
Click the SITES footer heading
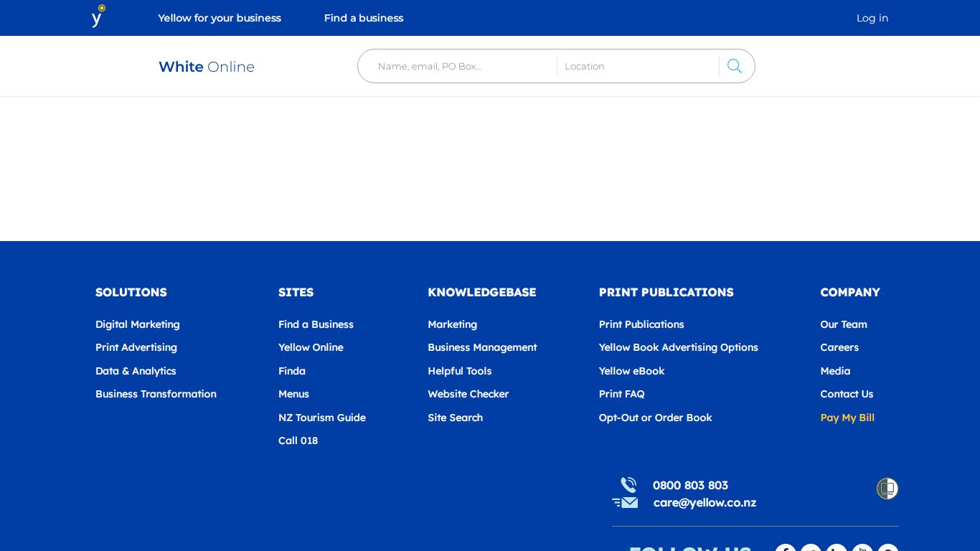point(296,292)
